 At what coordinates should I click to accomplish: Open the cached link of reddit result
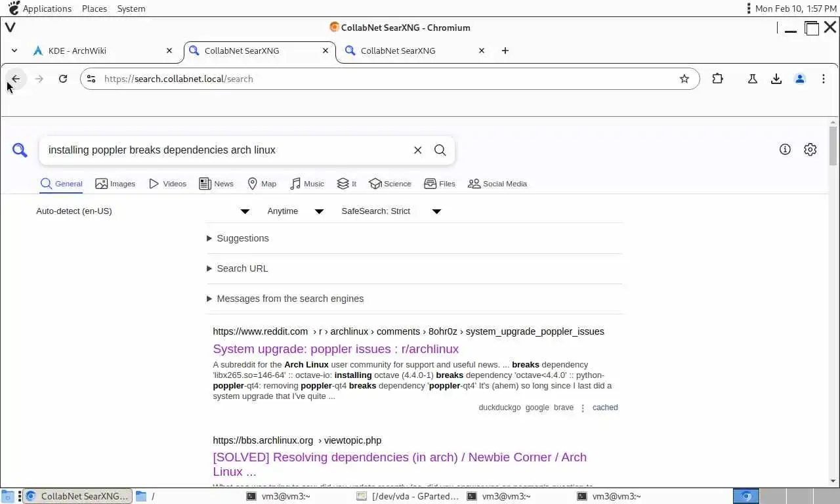605,408
